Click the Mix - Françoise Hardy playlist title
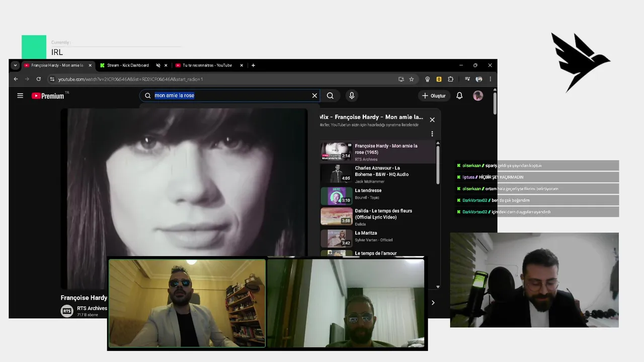The height and width of the screenshot is (362, 644). tap(371, 117)
